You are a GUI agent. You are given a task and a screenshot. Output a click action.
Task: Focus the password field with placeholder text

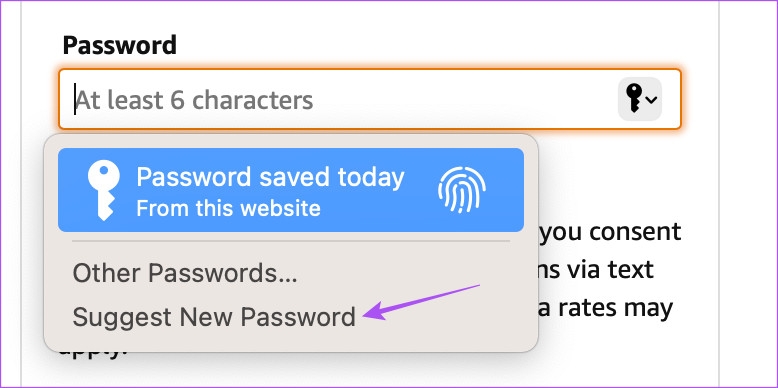370,99
